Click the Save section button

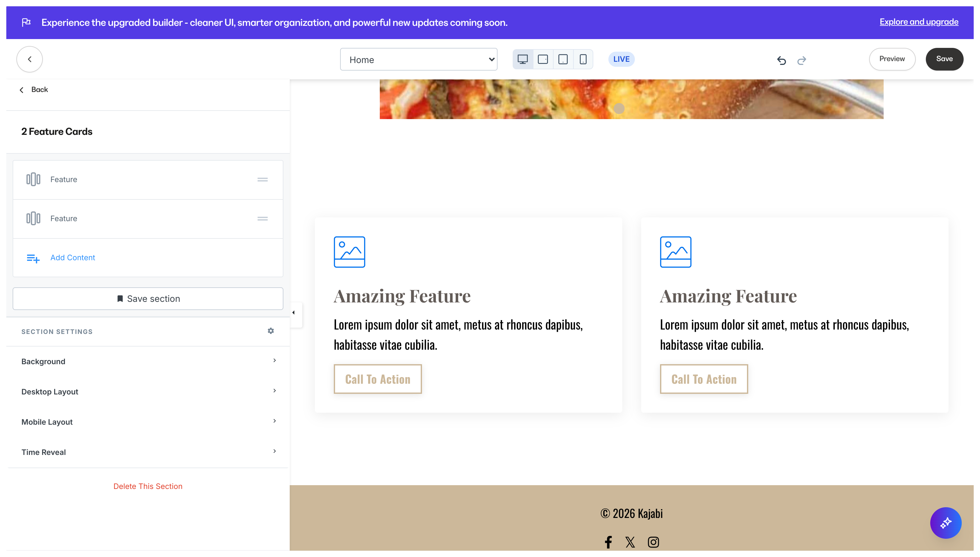click(x=148, y=298)
